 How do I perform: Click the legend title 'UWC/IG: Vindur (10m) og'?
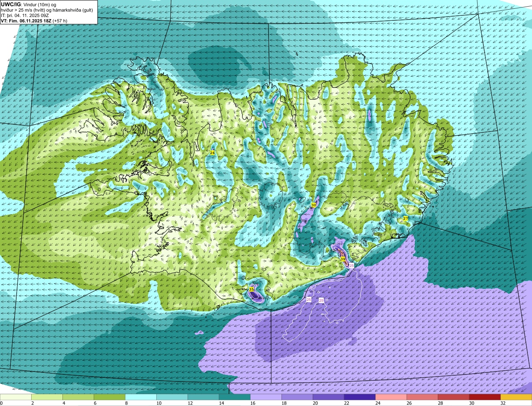(28, 4)
